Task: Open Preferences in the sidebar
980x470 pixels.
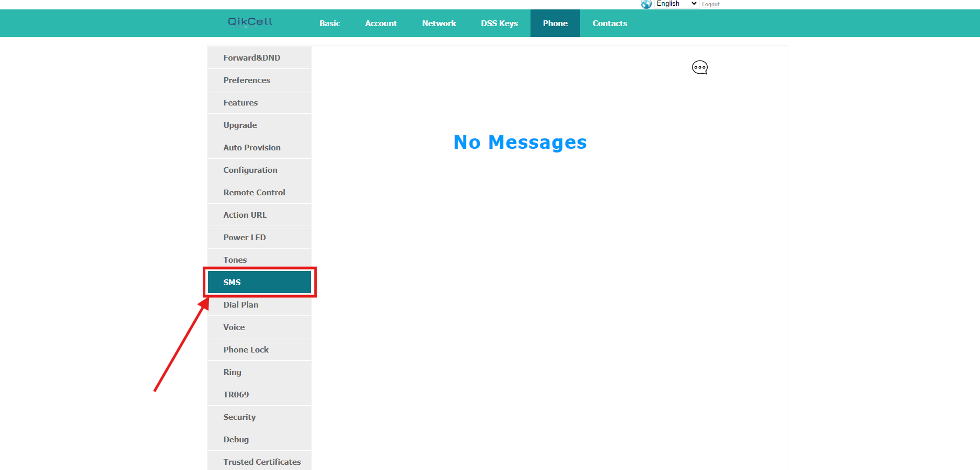Action: pos(259,80)
